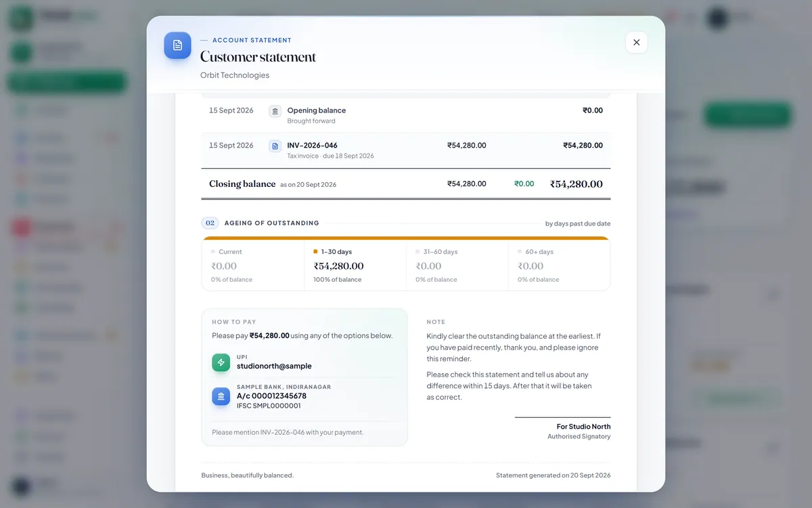The height and width of the screenshot is (508, 812).
Task: Click the bank icon beside Opening balance
Action: (275, 111)
